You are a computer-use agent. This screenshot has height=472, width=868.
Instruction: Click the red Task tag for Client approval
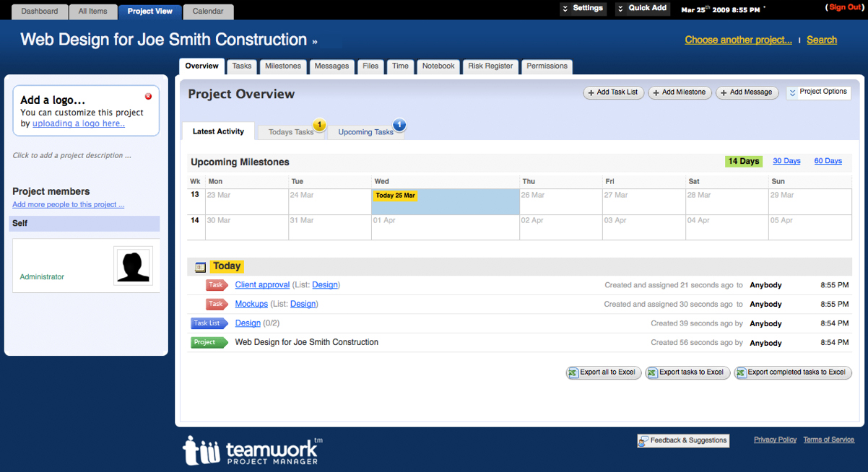pos(217,285)
